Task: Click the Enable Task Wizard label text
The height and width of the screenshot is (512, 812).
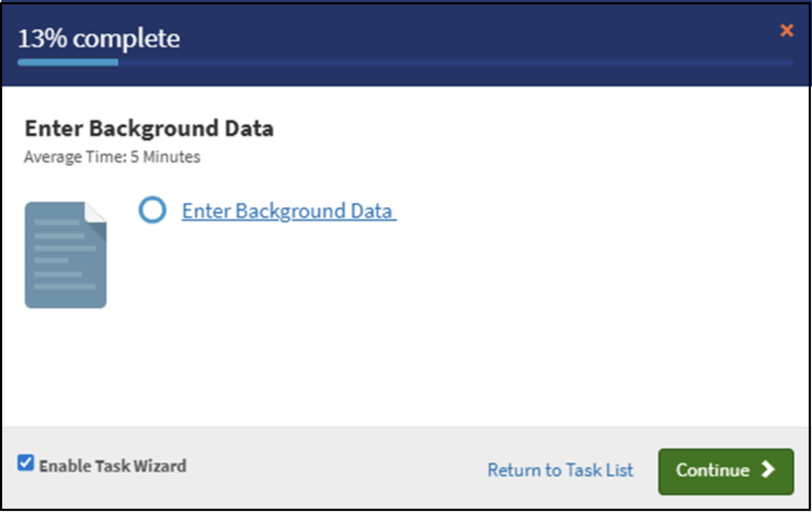Action: [113, 466]
